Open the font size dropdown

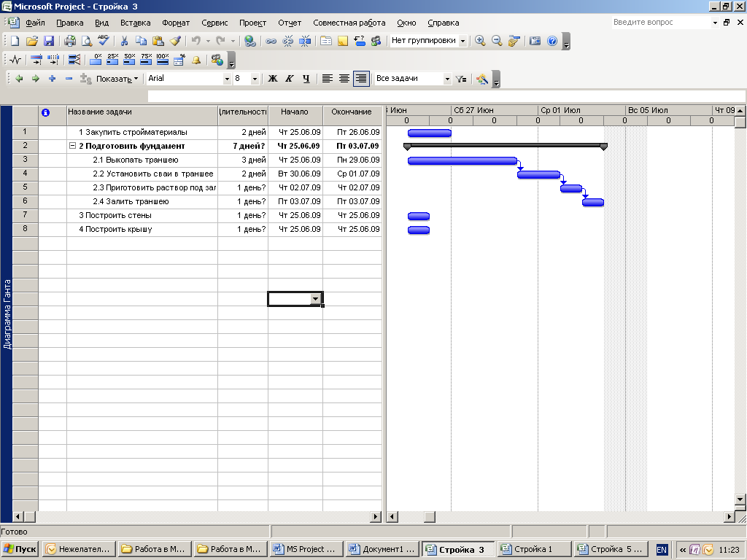pyautogui.click(x=255, y=79)
